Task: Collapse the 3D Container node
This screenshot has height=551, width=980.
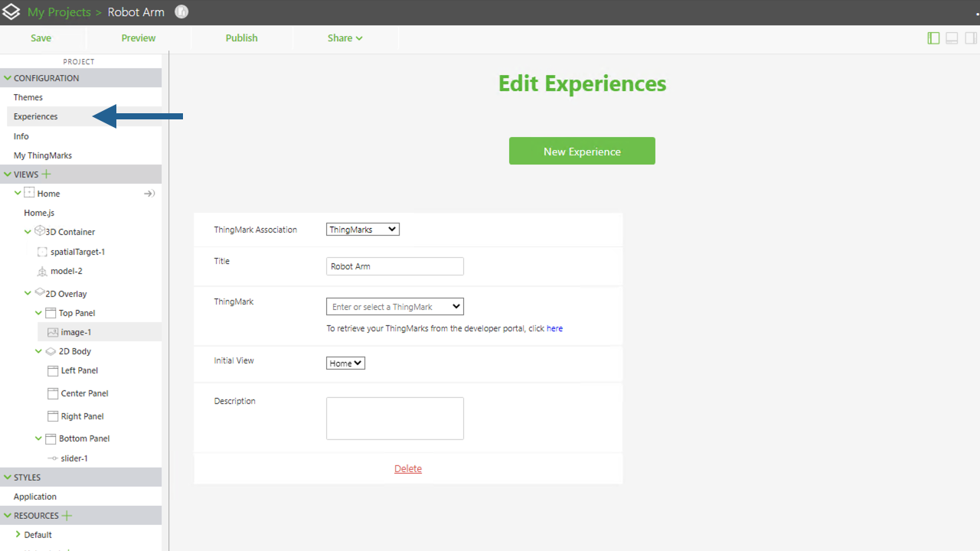Action: click(x=28, y=232)
